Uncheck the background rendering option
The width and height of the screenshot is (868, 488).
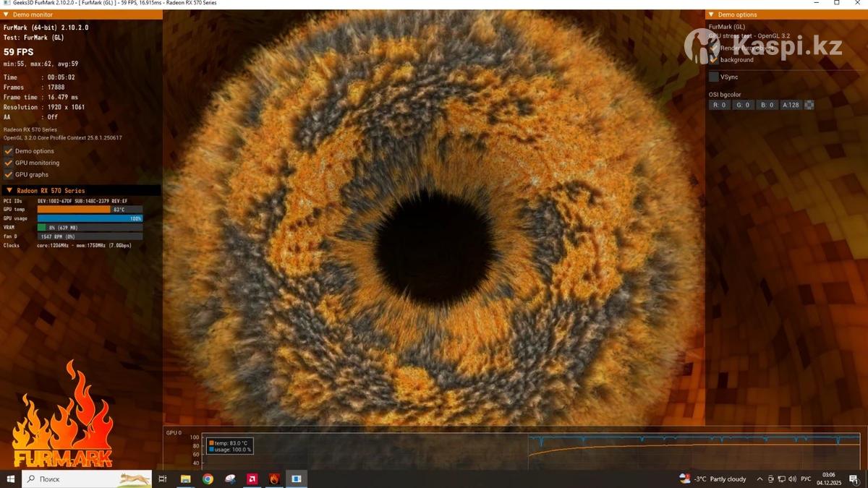714,60
